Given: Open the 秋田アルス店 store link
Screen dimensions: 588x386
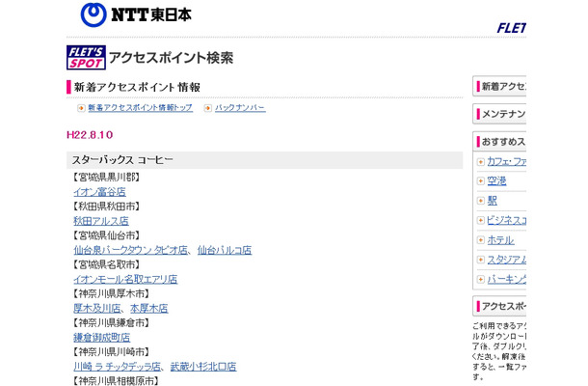Looking at the screenshot, I should point(101,221).
